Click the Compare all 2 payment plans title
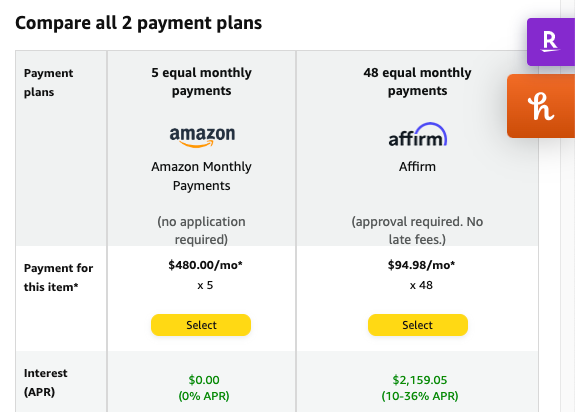Screen dimensions: 575x412 [x=139, y=23]
